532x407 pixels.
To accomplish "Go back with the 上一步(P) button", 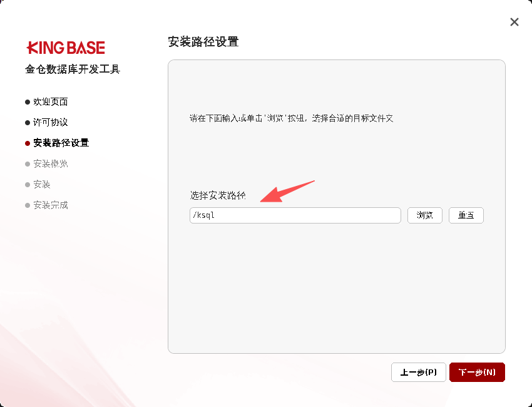I will click(419, 373).
